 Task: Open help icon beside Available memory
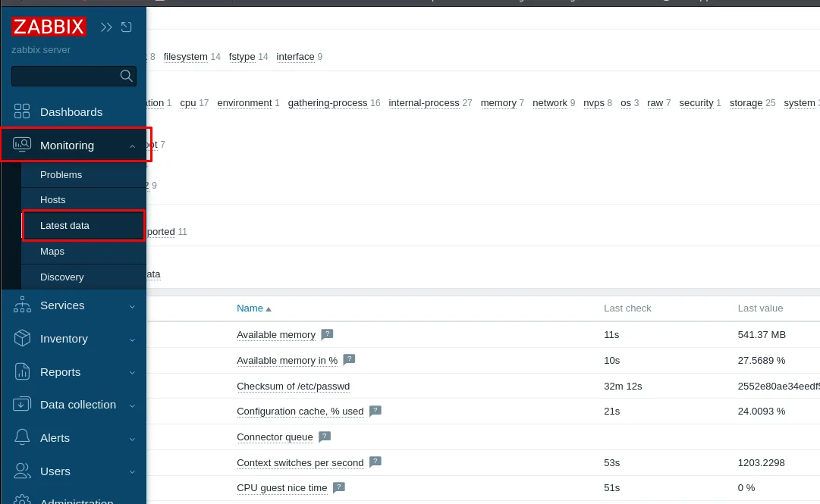[x=327, y=334]
